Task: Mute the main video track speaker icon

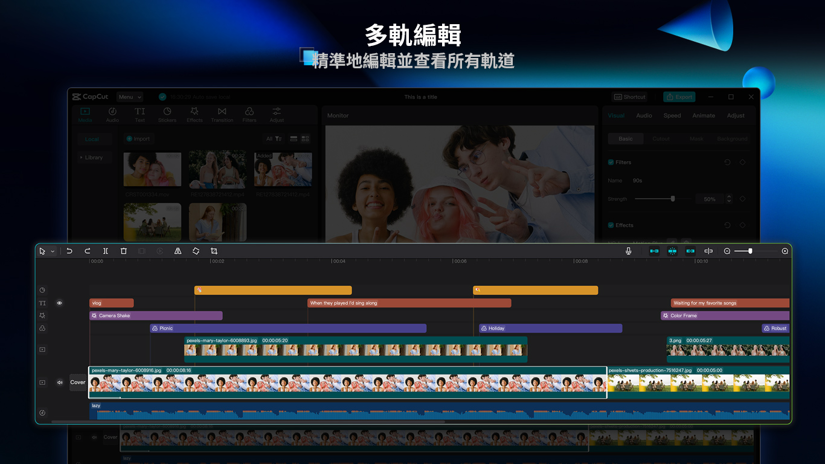Action: 59,382
